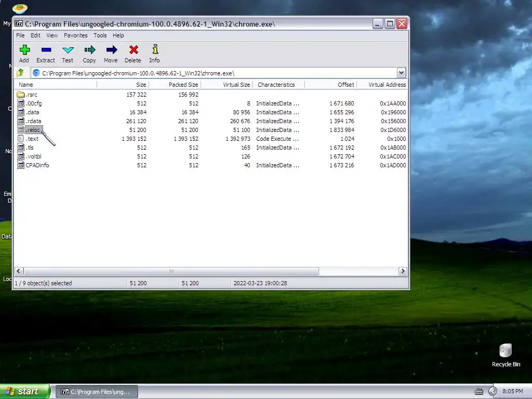
Task: Open the Edit menu
Action: [x=35, y=35]
